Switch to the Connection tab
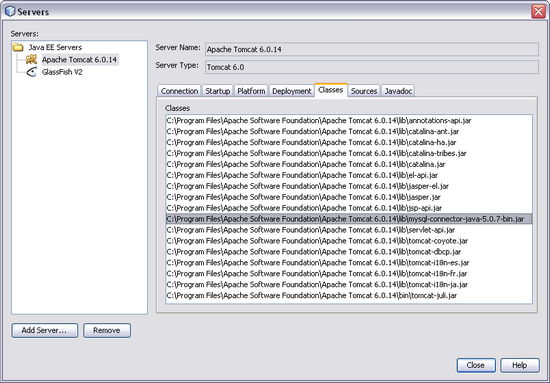Screen dimensions: 550x383 click(x=179, y=91)
